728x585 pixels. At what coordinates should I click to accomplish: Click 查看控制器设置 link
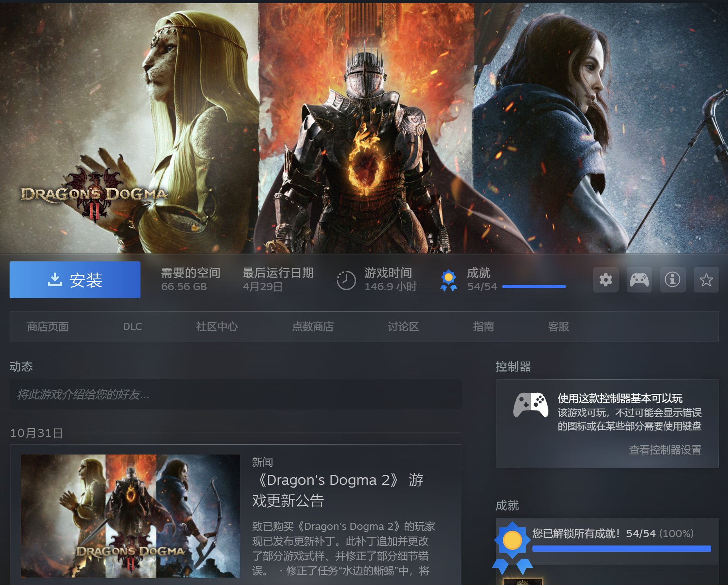[x=665, y=450]
